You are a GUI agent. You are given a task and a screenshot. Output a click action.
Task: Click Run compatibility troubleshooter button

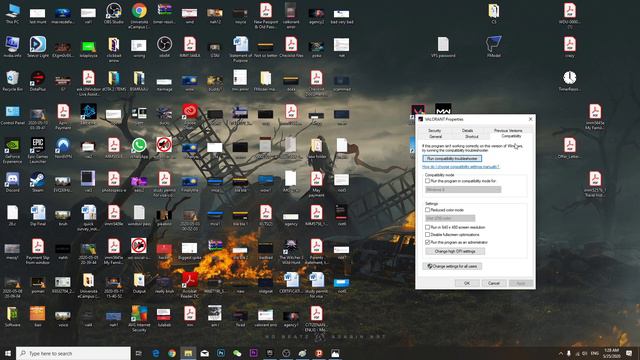point(452,158)
